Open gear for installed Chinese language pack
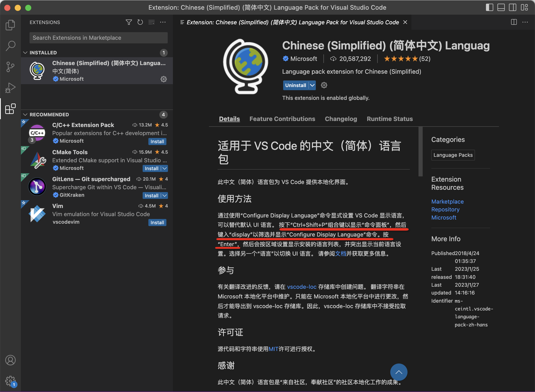 click(164, 79)
